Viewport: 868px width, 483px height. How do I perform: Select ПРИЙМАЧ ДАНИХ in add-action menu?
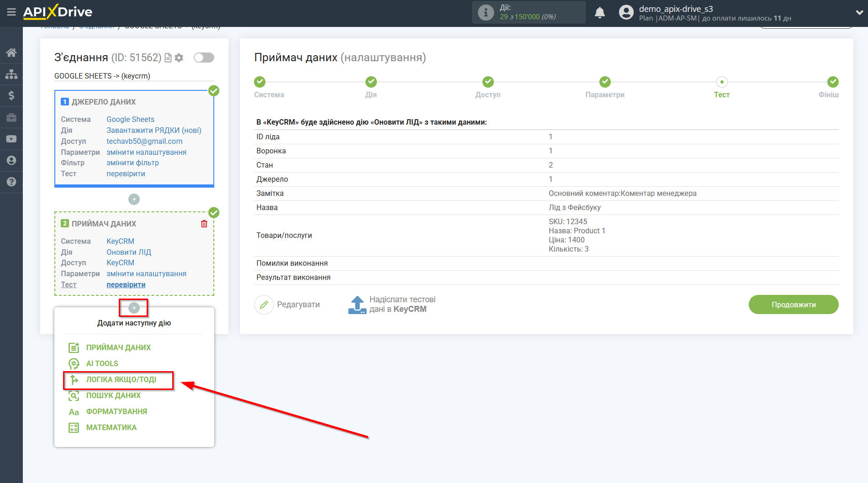pyautogui.click(x=118, y=347)
